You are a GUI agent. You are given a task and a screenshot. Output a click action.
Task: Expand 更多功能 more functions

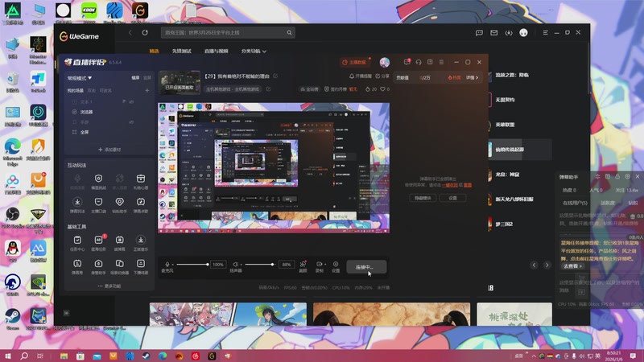tap(109, 286)
